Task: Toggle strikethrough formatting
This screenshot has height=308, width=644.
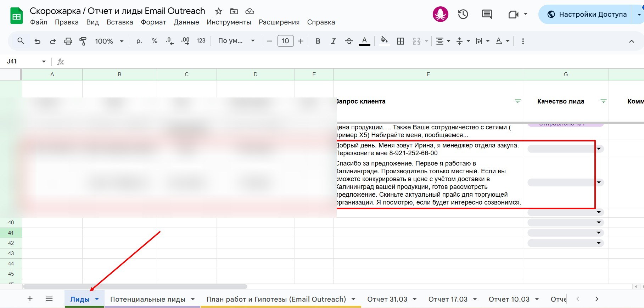Action: 349,41
